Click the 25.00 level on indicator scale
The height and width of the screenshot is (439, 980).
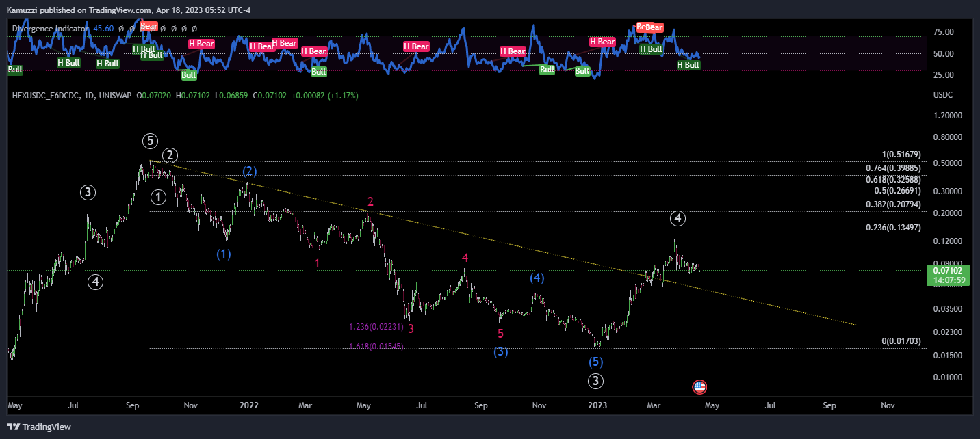tap(943, 75)
